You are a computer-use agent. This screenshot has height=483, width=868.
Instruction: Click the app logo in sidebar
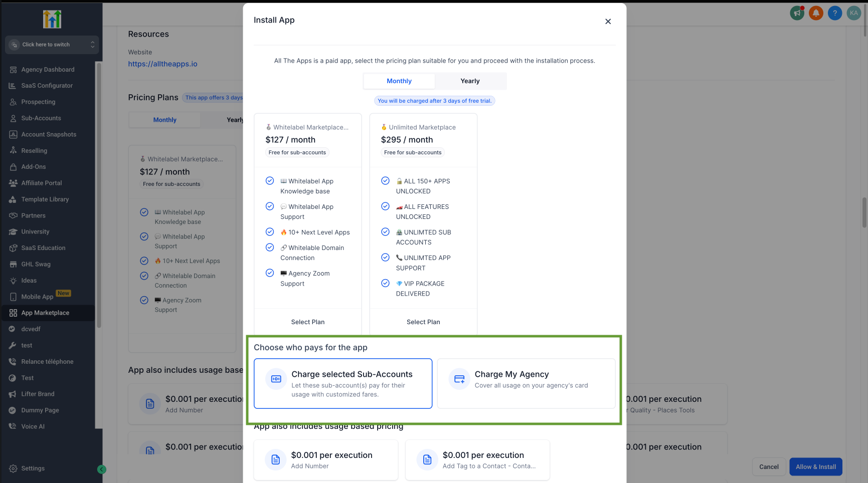pos(52,20)
